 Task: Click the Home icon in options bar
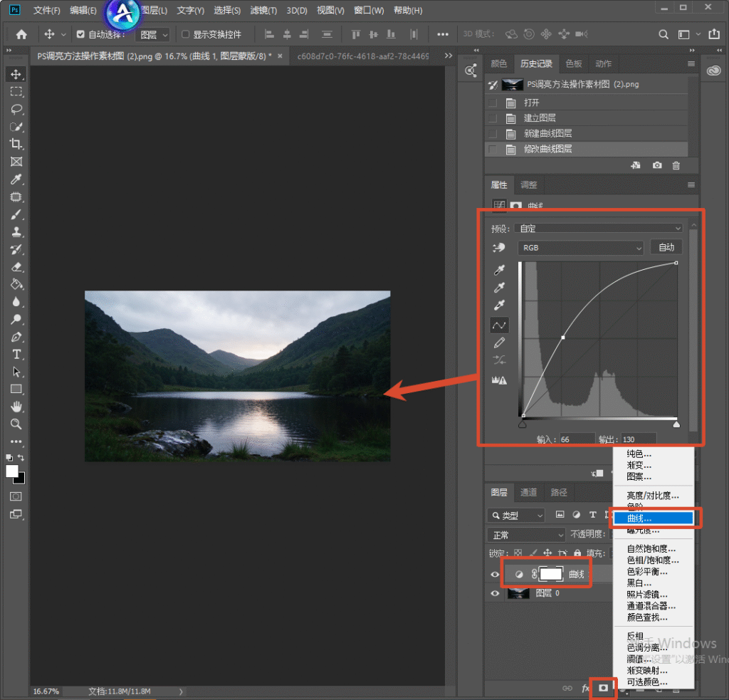pyautogui.click(x=21, y=34)
